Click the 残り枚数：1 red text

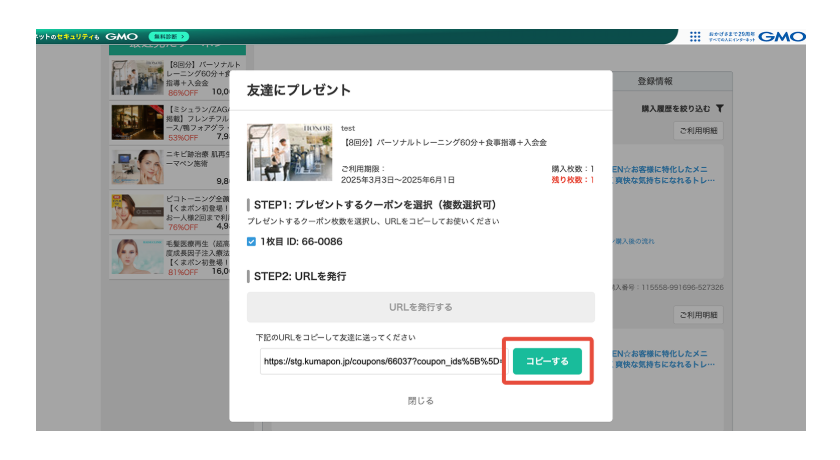point(573,180)
